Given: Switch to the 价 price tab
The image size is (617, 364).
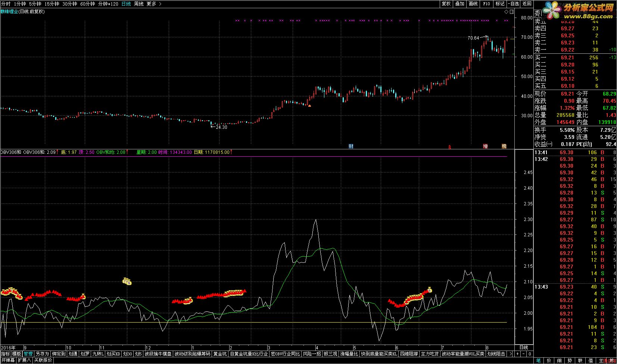Looking at the screenshot, I should coord(549,361).
